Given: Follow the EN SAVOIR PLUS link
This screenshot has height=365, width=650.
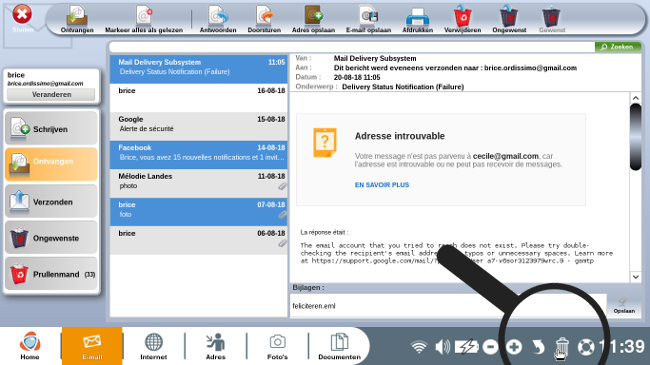Looking at the screenshot, I should click(382, 185).
